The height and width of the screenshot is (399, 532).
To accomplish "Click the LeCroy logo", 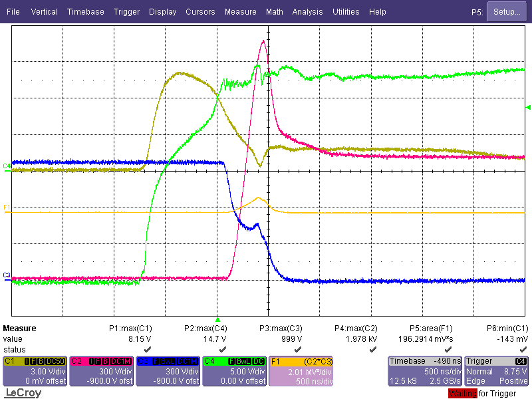I will coord(23,392).
